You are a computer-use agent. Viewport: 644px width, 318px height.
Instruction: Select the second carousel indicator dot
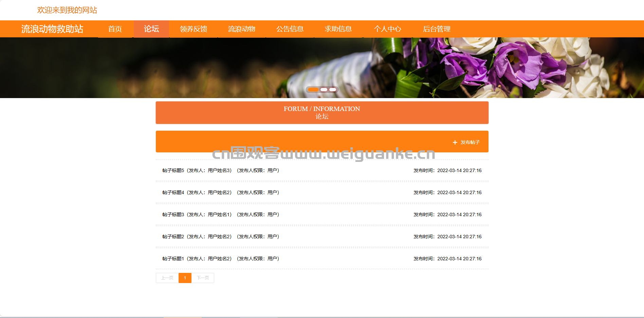pos(324,90)
